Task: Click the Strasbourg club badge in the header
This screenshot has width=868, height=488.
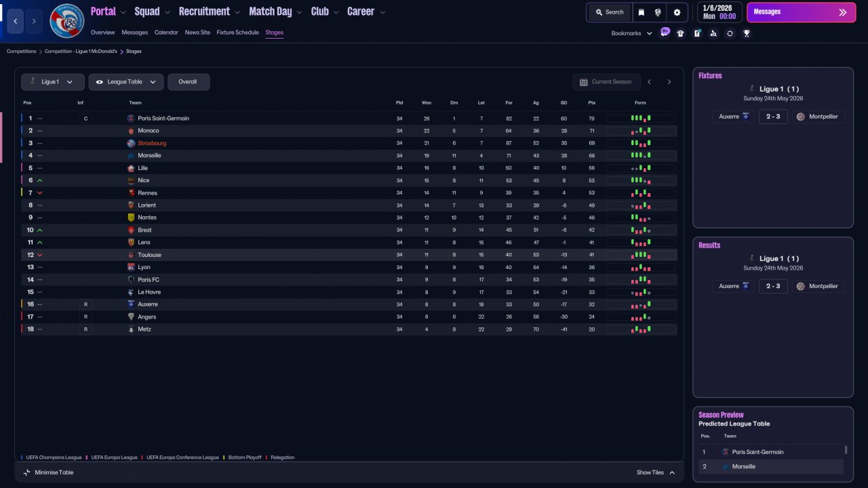Action: (x=67, y=21)
